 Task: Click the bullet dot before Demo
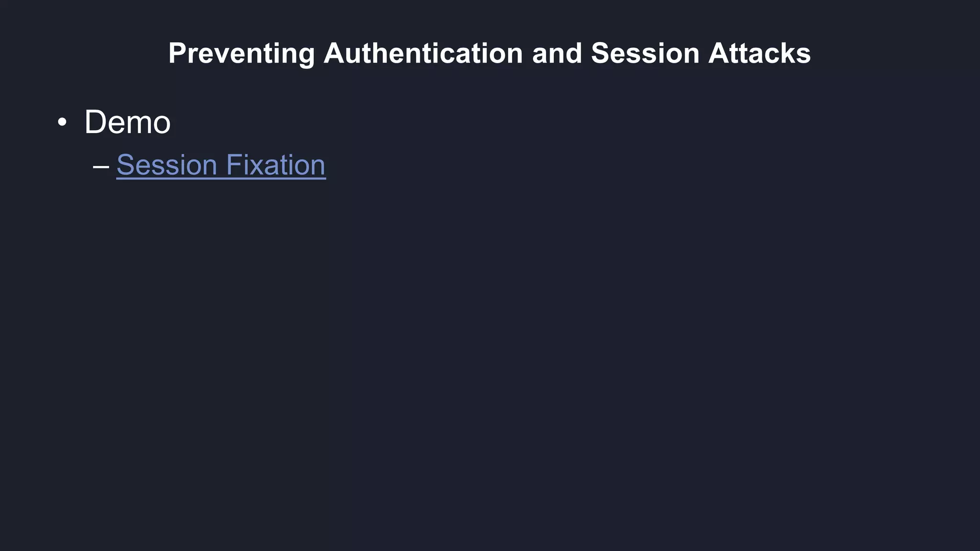tap(62, 122)
